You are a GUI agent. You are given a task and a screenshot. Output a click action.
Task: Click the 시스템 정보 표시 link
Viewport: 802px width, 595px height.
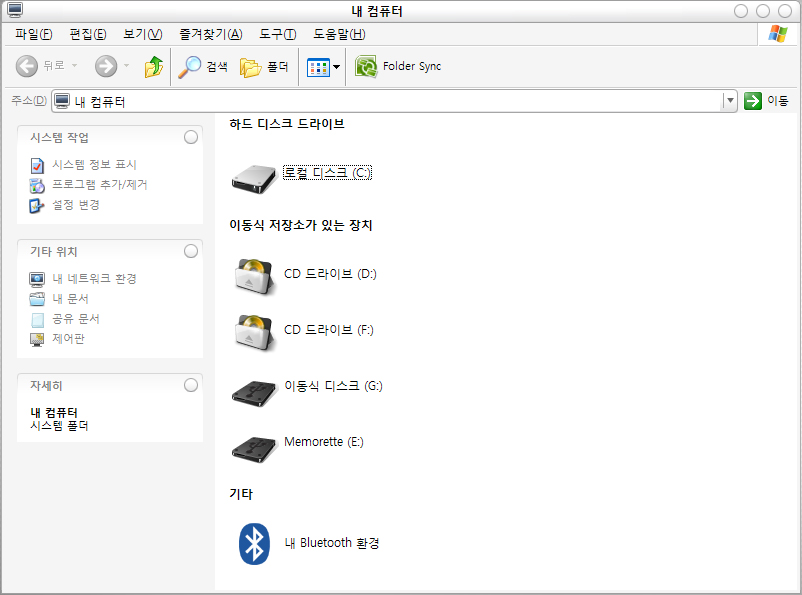[95, 165]
